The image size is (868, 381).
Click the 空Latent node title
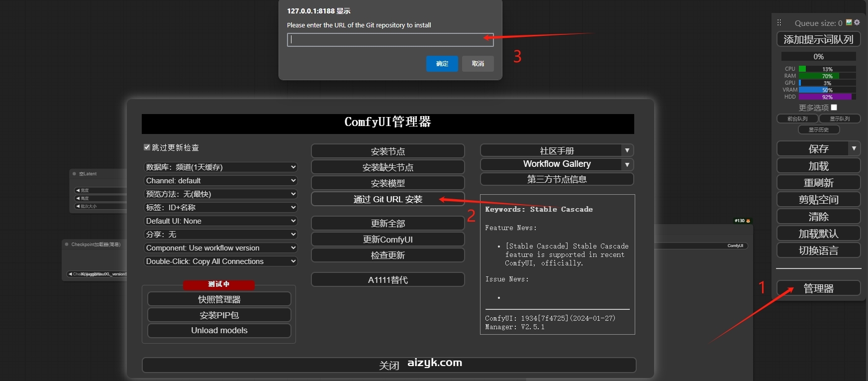[x=88, y=174]
